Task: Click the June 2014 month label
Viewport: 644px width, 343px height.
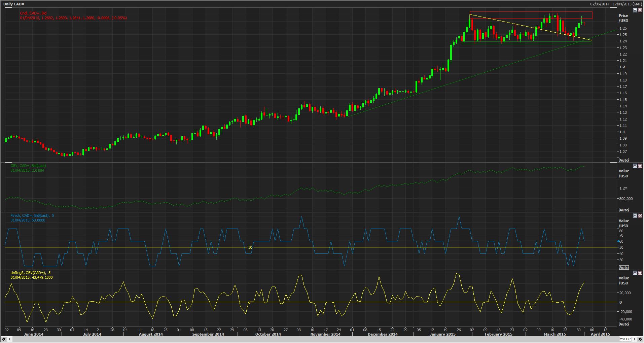Action: click(x=34, y=334)
